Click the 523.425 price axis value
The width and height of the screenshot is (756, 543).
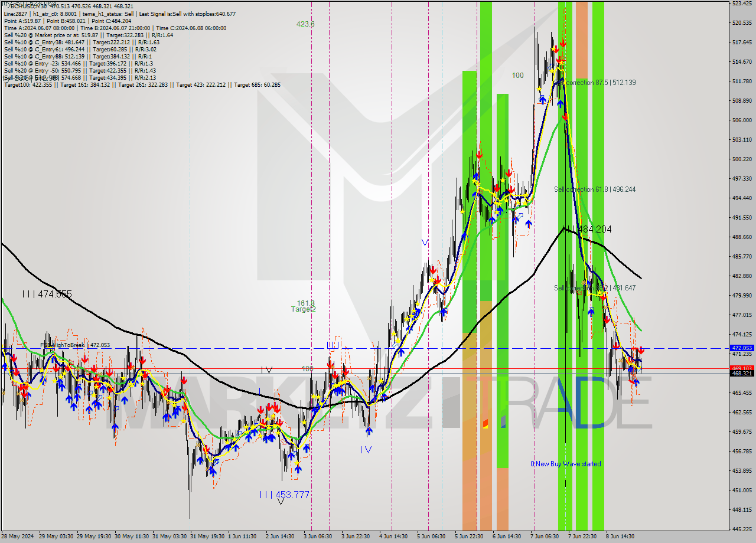[742, 4]
